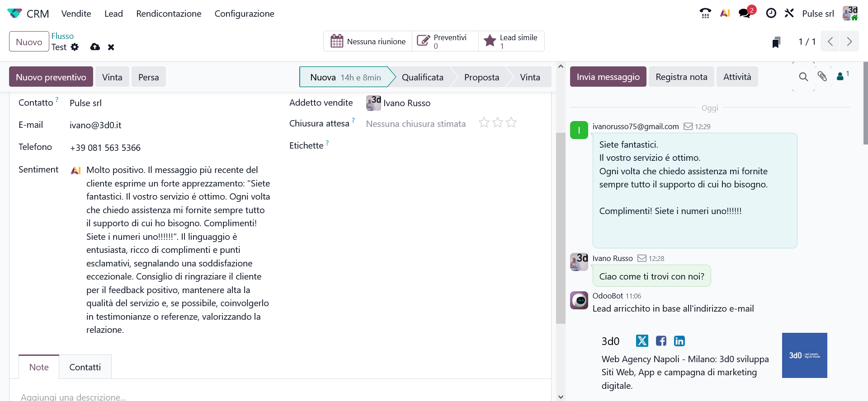Open the developer tools icon
The width and height of the screenshot is (868, 401).
click(x=789, y=14)
